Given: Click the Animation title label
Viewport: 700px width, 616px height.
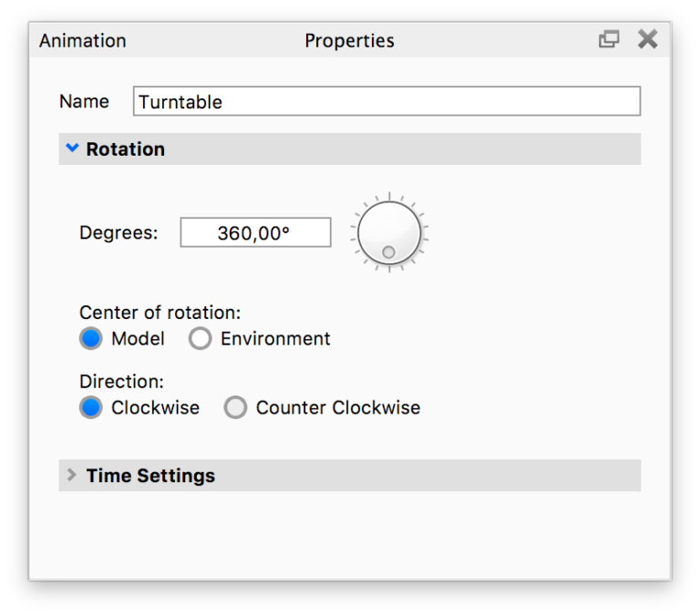Looking at the screenshot, I should coord(83,41).
